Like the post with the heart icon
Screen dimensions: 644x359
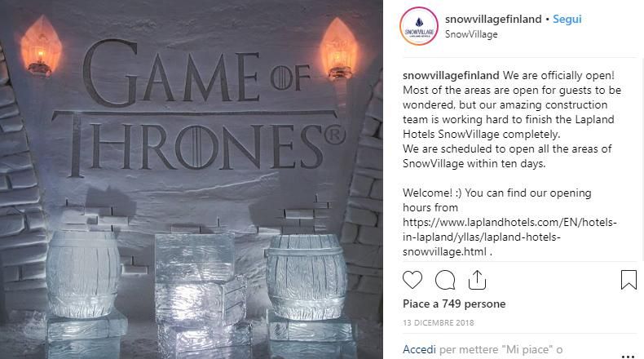[x=413, y=280]
